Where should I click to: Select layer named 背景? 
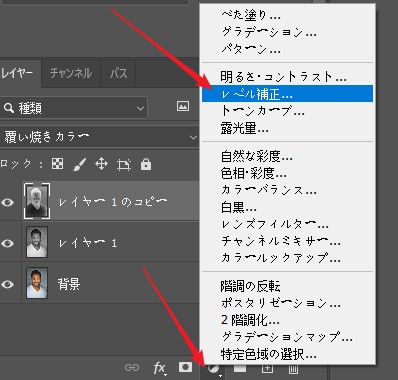[x=69, y=284]
